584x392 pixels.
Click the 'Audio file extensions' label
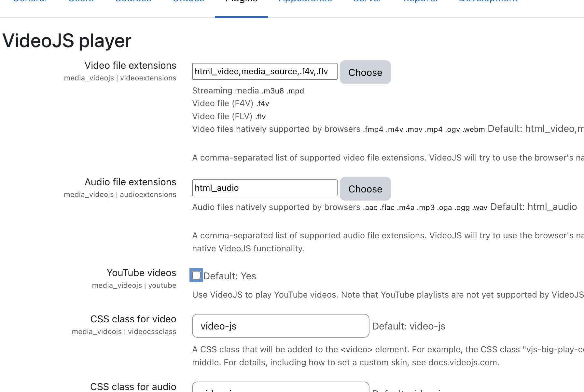[131, 182]
